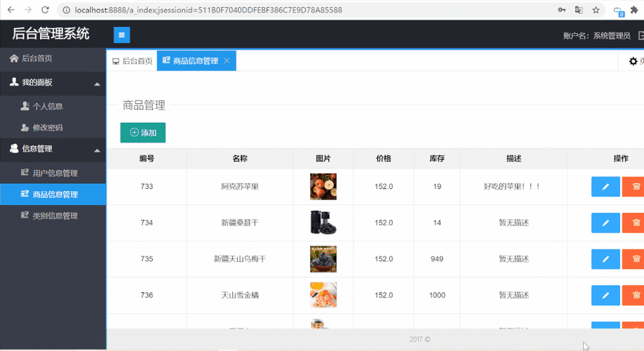The image size is (644, 351).
Task: Open 类别信息管理 in the sidebar
Action: (x=53, y=216)
